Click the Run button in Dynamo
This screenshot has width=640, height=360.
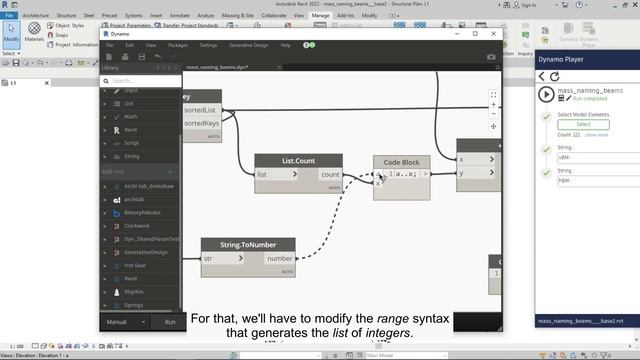pos(170,322)
